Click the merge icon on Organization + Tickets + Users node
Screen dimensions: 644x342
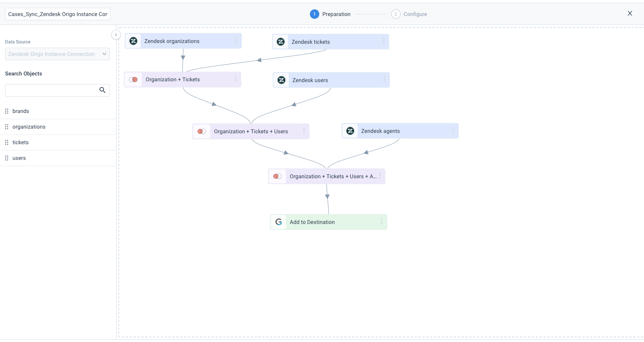tap(202, 131)
